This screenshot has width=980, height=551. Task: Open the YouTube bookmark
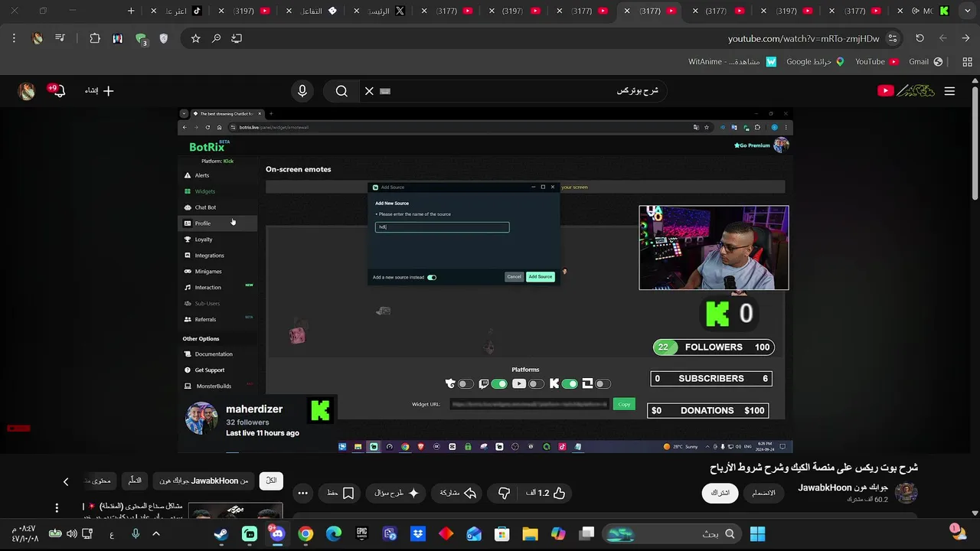[x=876, y=61]
